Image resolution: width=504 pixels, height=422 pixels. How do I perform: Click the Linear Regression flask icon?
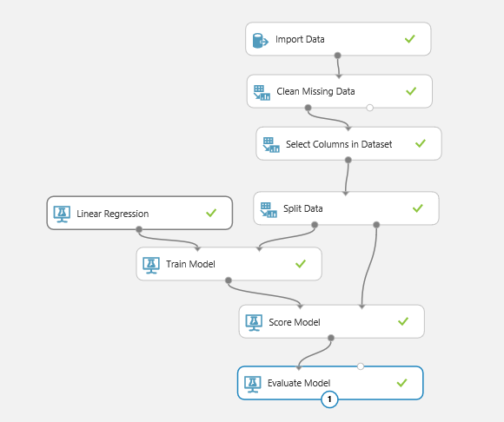click(62, 214)
